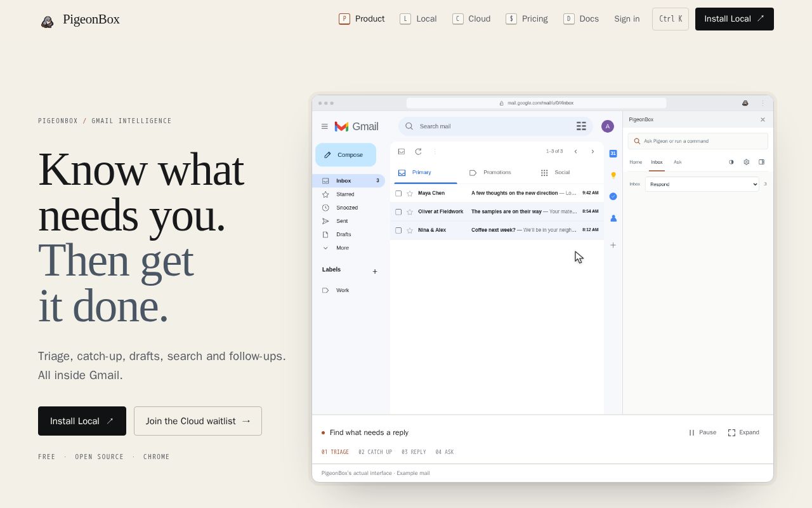Open Pricing in the top navigation
812x508 pixels.
tap(527, 19)
